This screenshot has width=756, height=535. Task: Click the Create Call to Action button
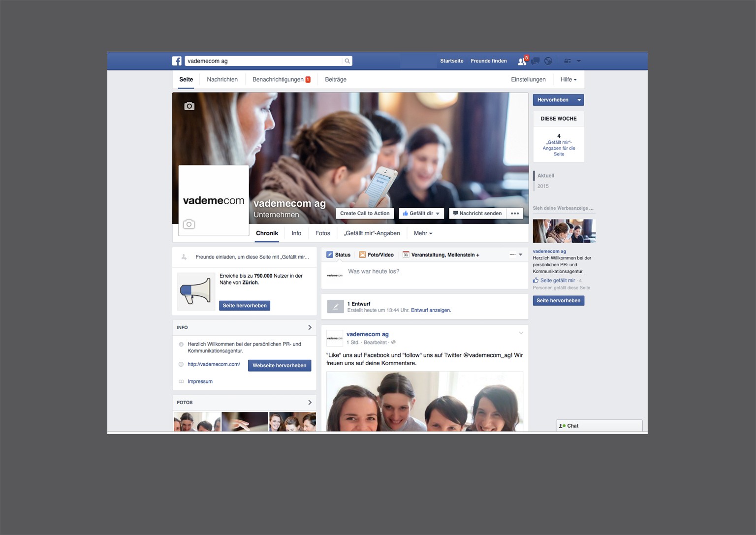[365, 214]
